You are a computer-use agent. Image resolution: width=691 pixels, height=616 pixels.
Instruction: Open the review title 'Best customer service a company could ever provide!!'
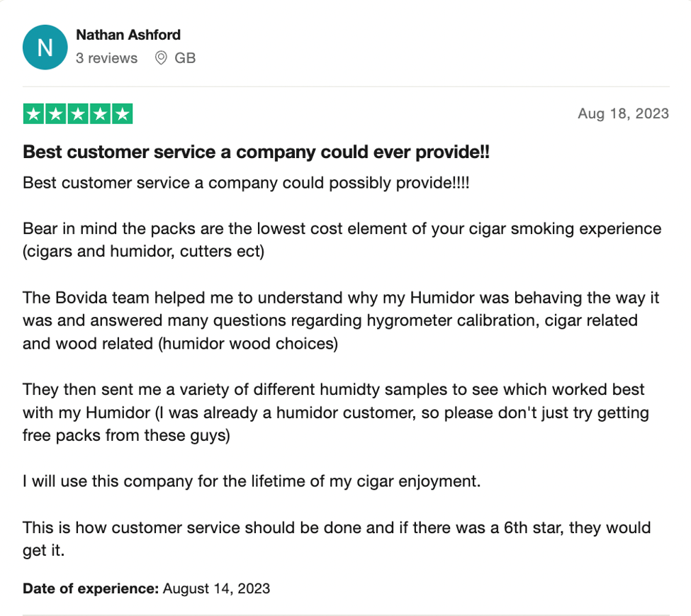(x=256, y=152)
